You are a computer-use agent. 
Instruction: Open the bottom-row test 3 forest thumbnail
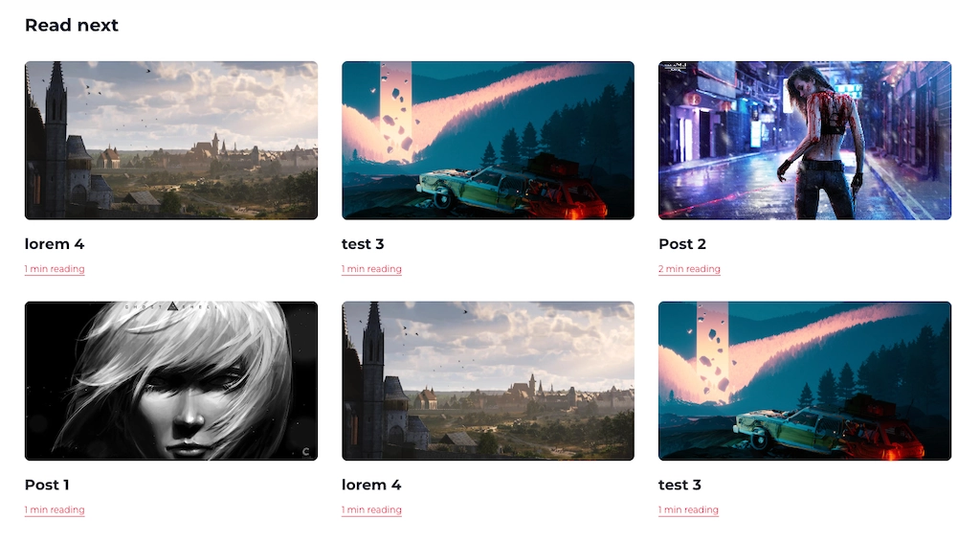coord(804,381)
